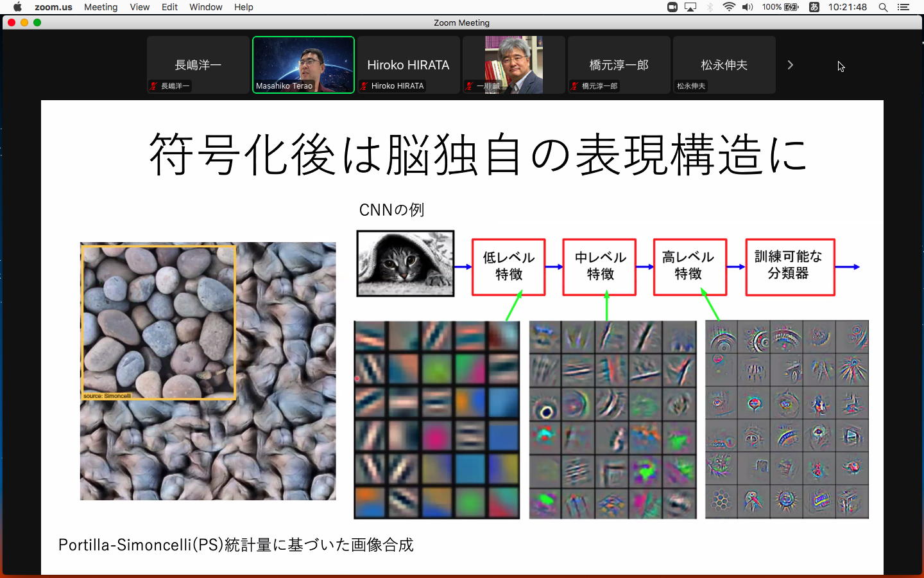
Task: Click the Zoom Meeting window title
Action: [x=461, y=22]
